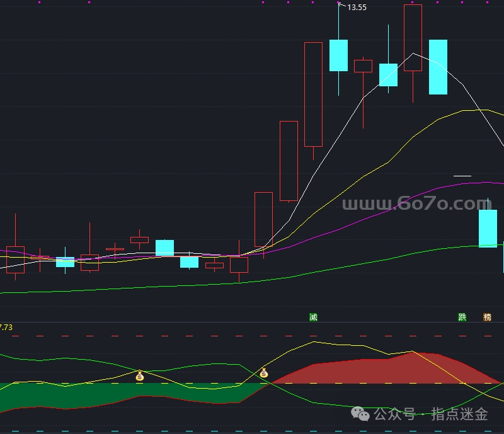Click the green 减 marker icon
504x434 pixels.
tap(313, 317)
